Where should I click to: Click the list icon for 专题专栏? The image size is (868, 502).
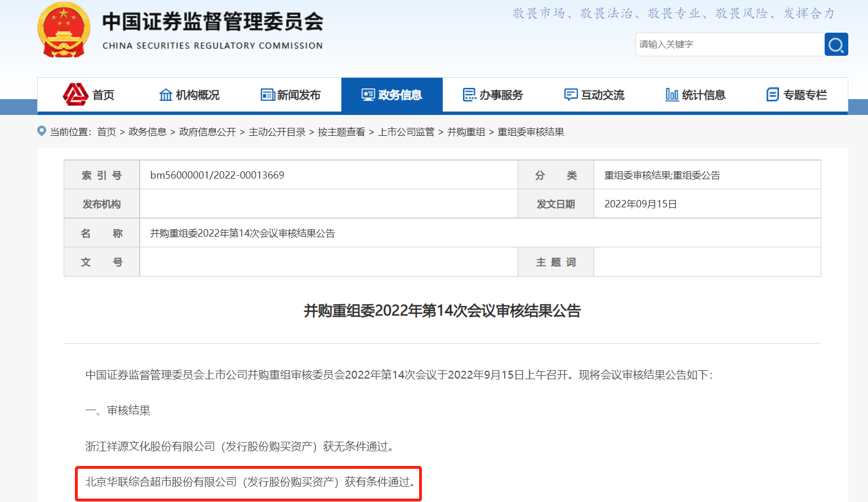click(773, 95)
